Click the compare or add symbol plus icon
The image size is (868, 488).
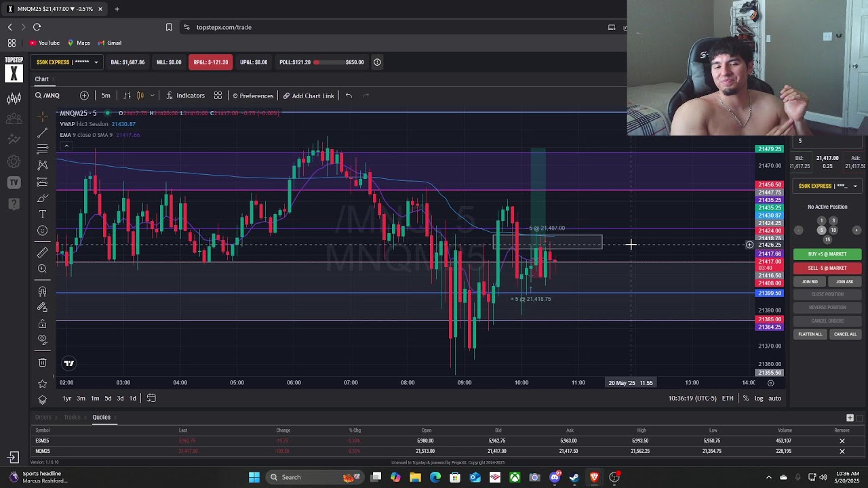(x=84, y=96)
